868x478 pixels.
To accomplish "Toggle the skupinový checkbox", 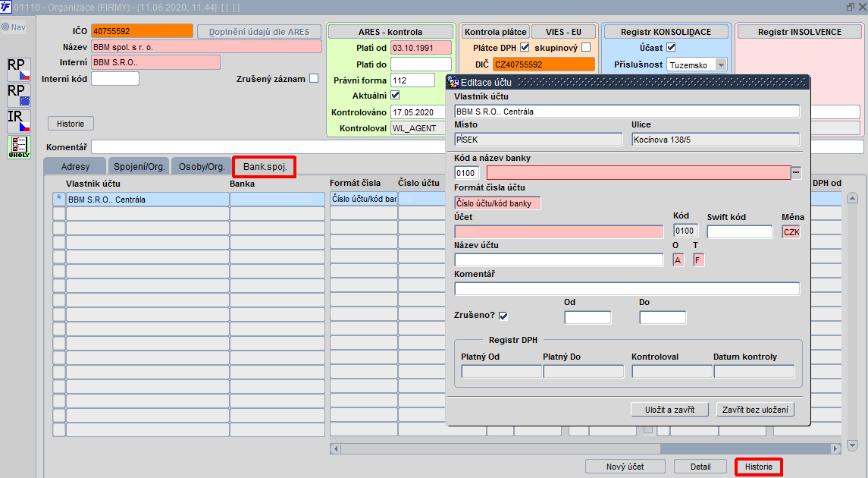I will tap(586, 47).
